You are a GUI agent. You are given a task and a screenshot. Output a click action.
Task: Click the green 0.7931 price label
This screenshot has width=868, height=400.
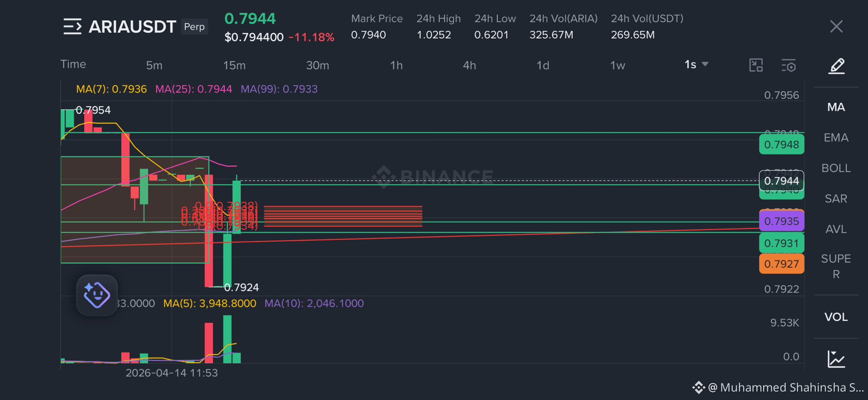(x=781, y=243)
